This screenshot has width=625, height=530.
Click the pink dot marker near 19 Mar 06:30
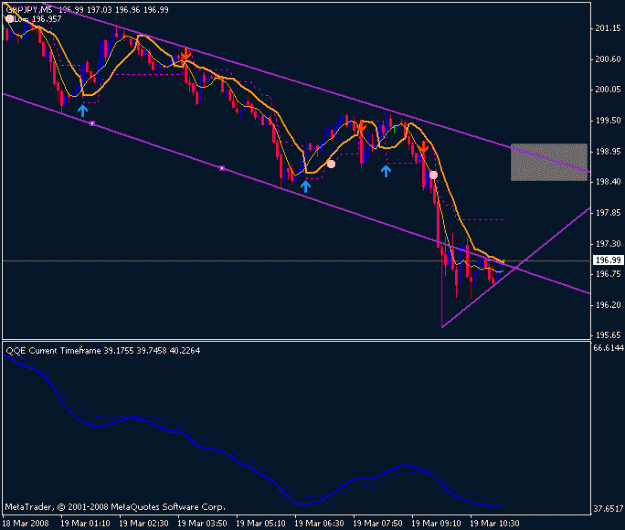pyautogui.click(x=331, y=164)
